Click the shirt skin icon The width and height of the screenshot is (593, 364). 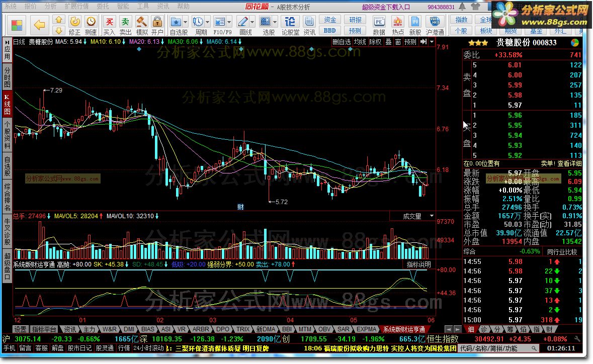(475, 7)
